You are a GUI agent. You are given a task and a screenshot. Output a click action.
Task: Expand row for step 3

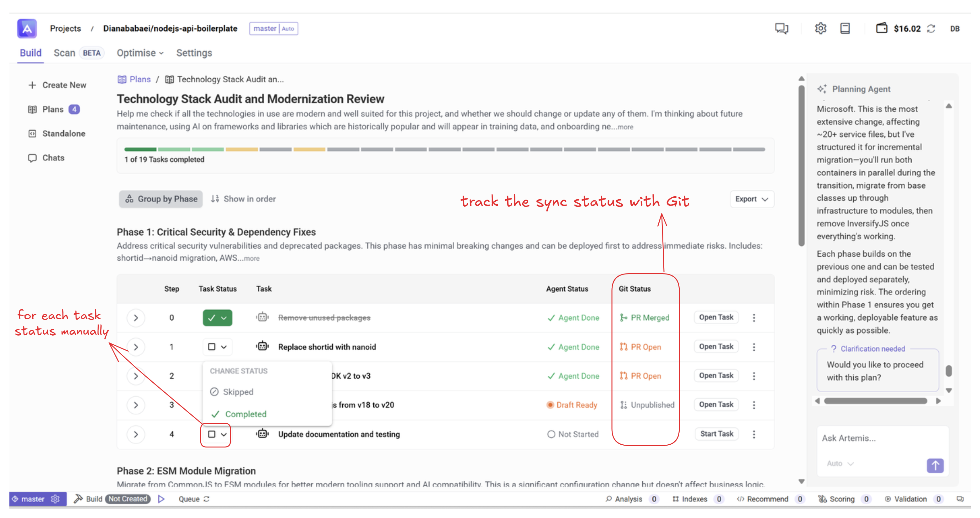(x=136, y=405)
